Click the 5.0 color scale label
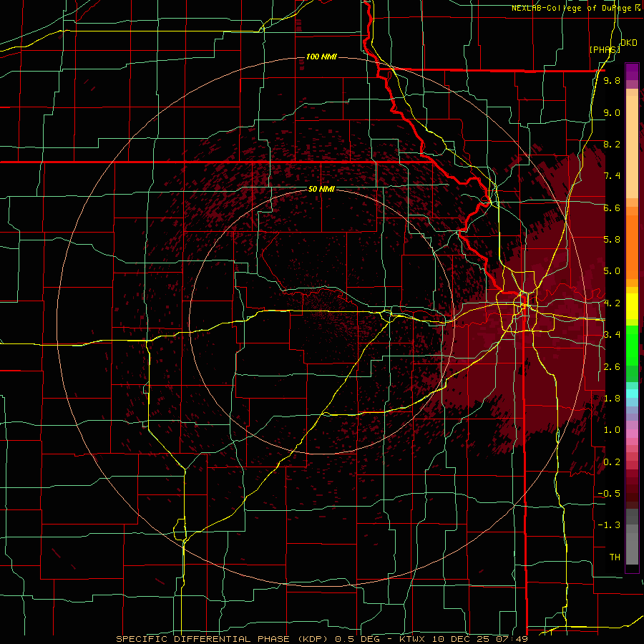 click(612, 271)
